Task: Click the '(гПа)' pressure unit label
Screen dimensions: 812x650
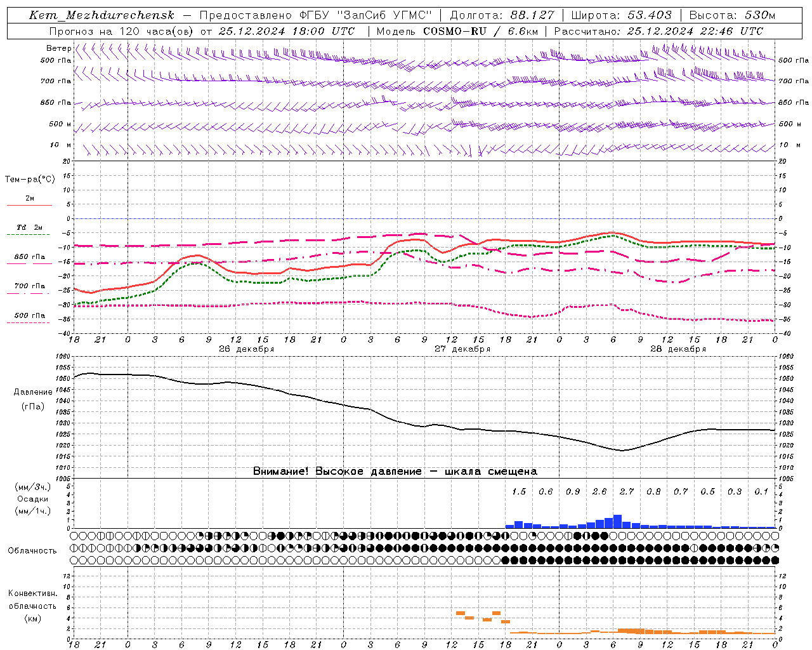Action: (33, 406)
